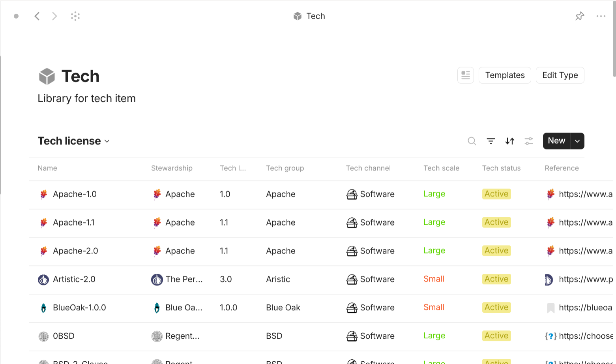Click the Edit Type button
The image size is (616, 364).
coord(560,75)
